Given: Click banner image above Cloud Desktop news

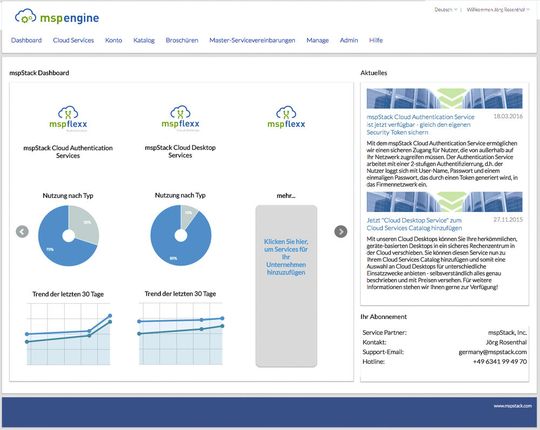Looking at the screenshot, I should pyautogui.click(x=444, y=202).
